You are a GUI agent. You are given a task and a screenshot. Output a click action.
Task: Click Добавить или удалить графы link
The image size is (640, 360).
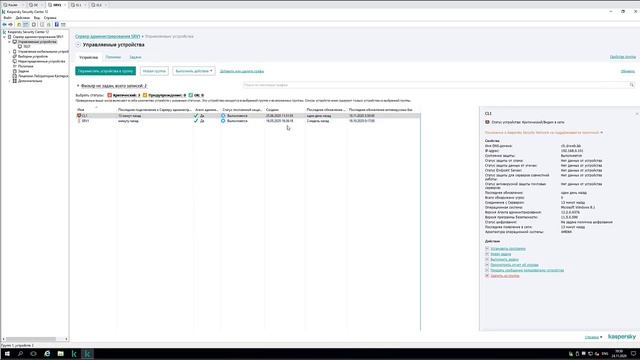pos(242,71)
